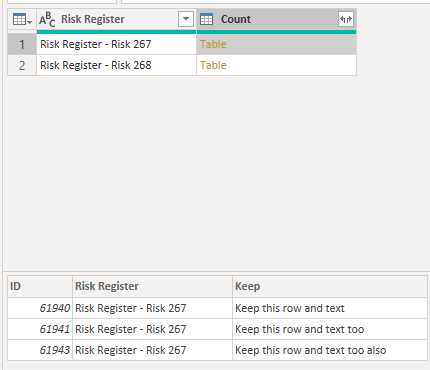The image size is (430, 370).
Task: Click the table type icon of Count column
Action: point(206,19)
